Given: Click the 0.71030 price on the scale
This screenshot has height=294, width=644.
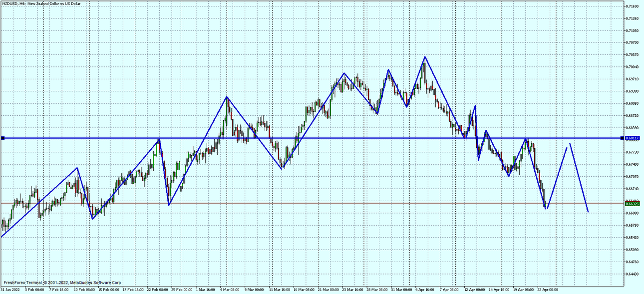Looking at the screenshot, I should (633, 30).
